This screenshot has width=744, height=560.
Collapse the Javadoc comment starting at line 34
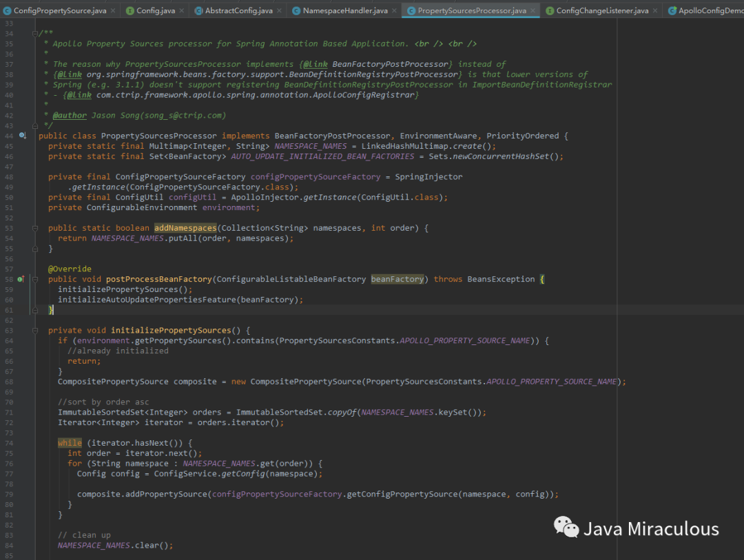(x=34, y=33)
